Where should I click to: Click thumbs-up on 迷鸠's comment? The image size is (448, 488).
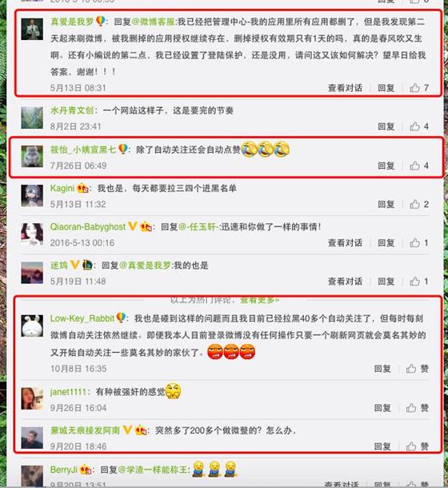pos(418,282)
